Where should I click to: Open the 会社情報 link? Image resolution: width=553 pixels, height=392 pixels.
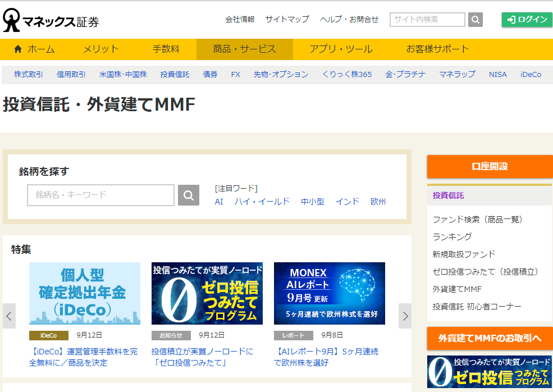click(240, 20)
